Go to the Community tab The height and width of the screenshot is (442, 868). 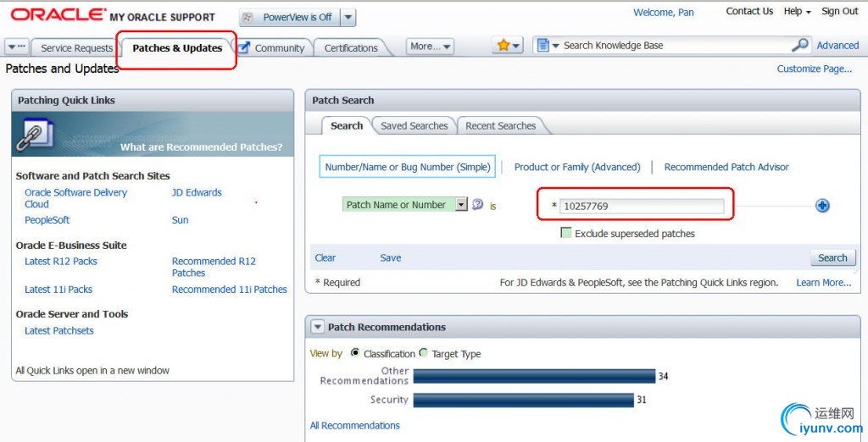[x=280, y=48]
